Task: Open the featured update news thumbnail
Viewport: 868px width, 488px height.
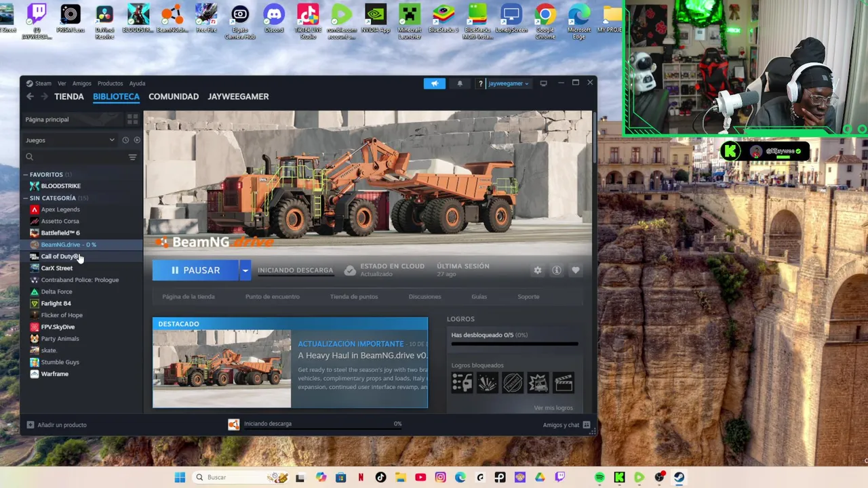Action: 222,369
